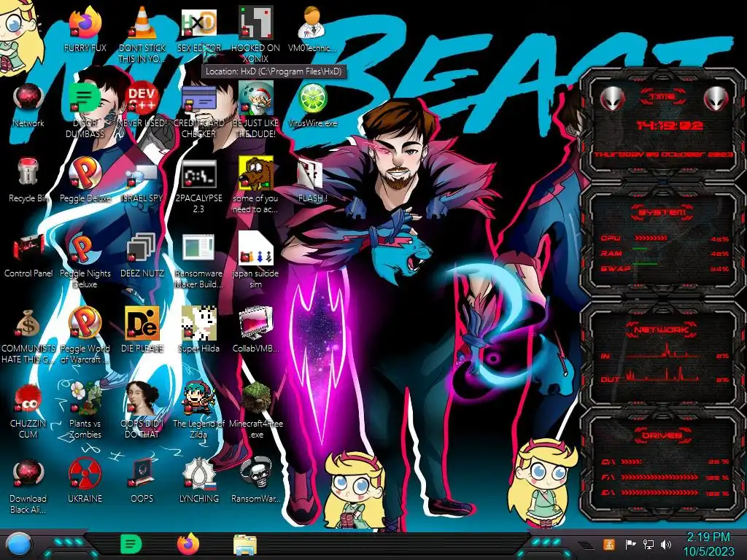747x560 pixels.
Task: Click the SYSTEM gadget CPU usage bar
Action: 651,238
